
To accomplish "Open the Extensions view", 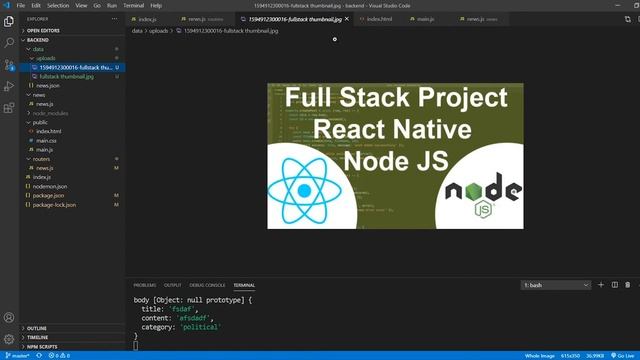I will tap(9, 108).
